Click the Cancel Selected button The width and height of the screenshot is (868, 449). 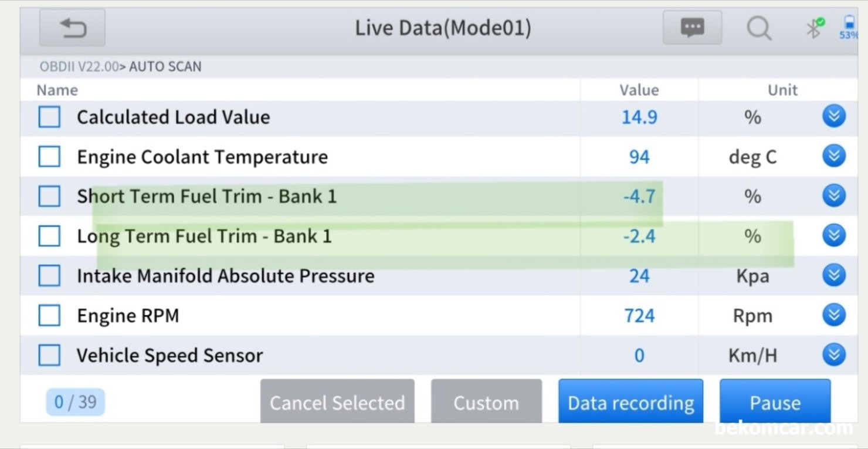pyautogui.click(x=337, y=401)
